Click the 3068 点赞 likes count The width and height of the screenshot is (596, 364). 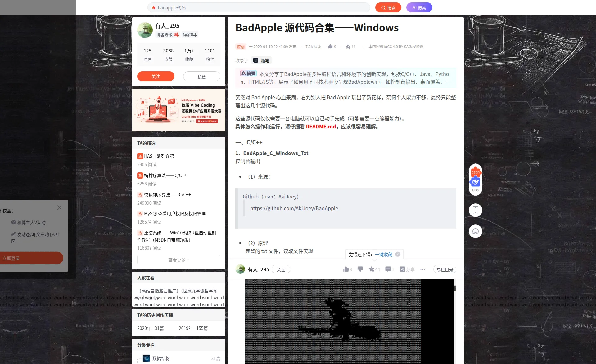pos(168,55)
